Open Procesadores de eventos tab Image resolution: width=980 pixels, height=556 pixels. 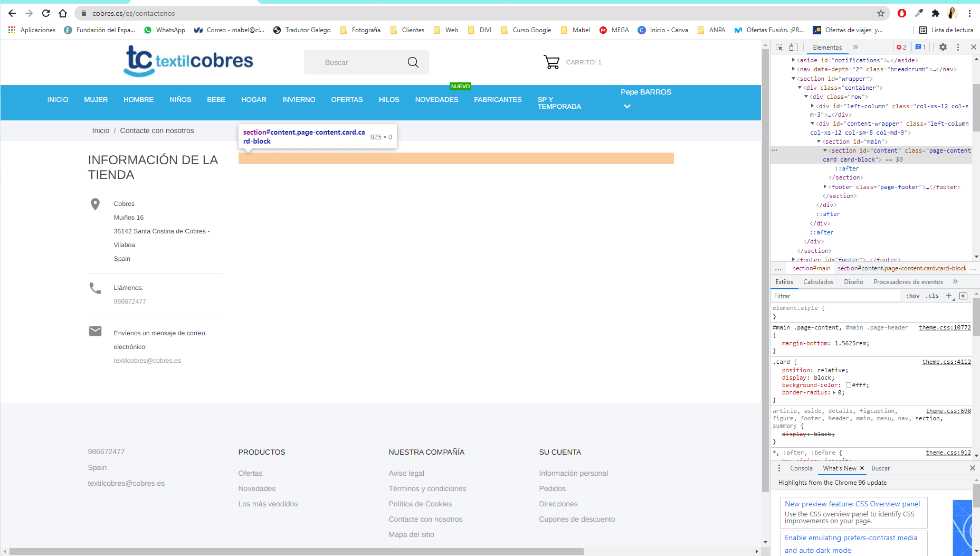[x=908, y=282]
